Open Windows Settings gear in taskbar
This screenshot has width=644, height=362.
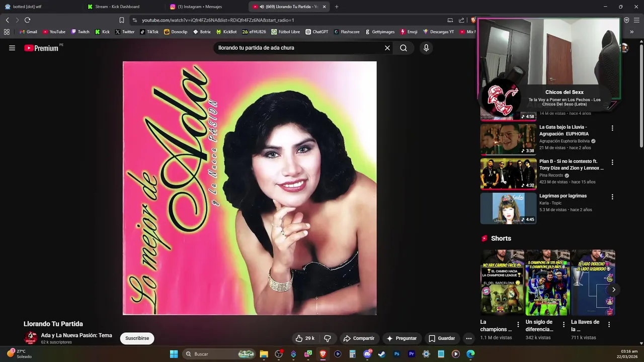(426, 354)
